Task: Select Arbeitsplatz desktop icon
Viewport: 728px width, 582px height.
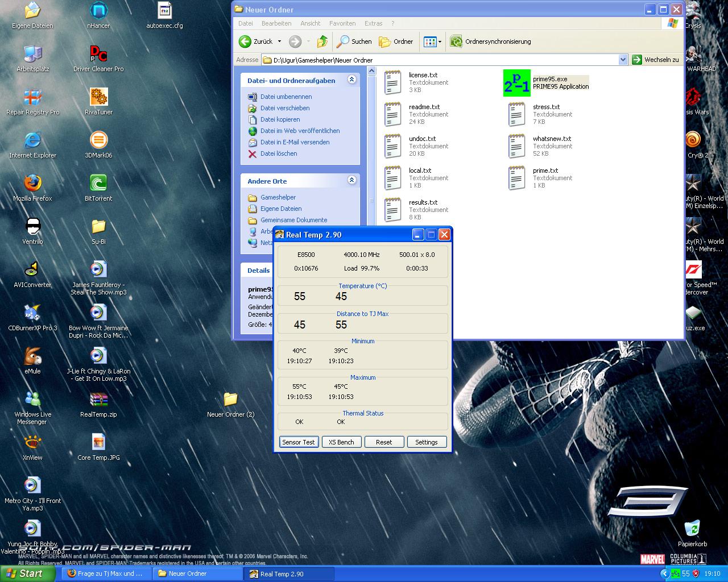Action: click(32, 59)
